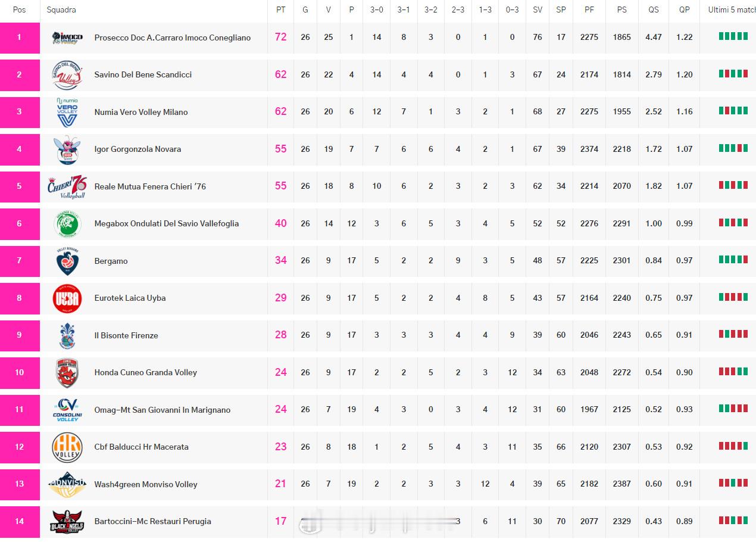Click Honda Cuneo's last five match bars
This screenshot has height=542, width=756.
[x=733, y=371]
